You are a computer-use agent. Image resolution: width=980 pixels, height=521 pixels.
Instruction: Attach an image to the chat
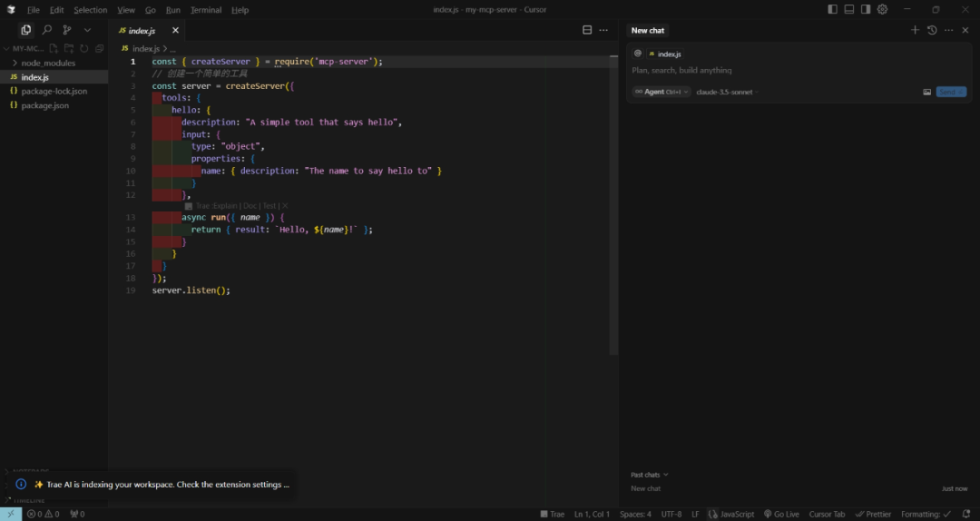(926, 92)
